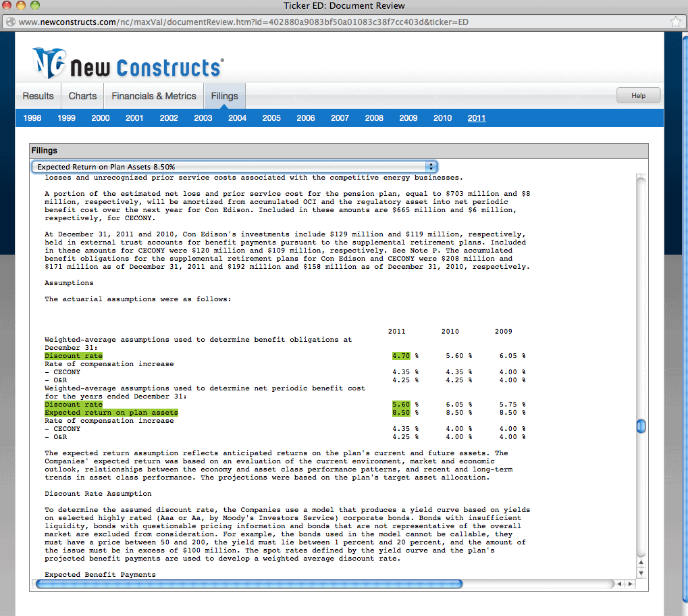Click the highlighted "Discount rate" under benefit obligations

pyautogui.click(x=74, y=356)
